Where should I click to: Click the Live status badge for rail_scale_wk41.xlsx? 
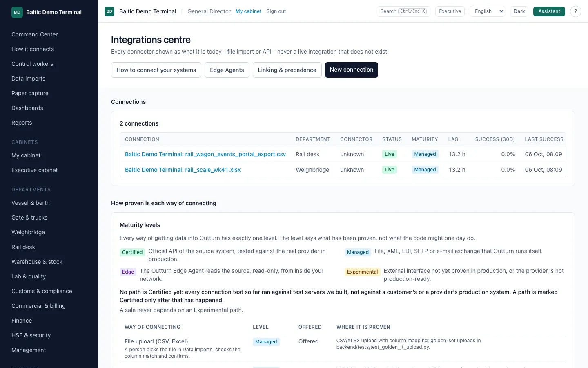pos(390,170)
